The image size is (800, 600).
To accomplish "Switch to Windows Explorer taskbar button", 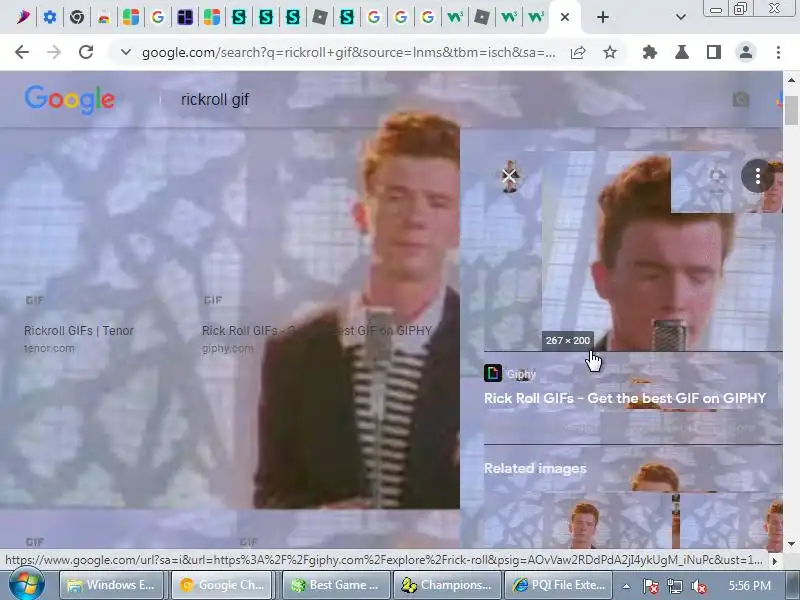I will pos(113,585).
